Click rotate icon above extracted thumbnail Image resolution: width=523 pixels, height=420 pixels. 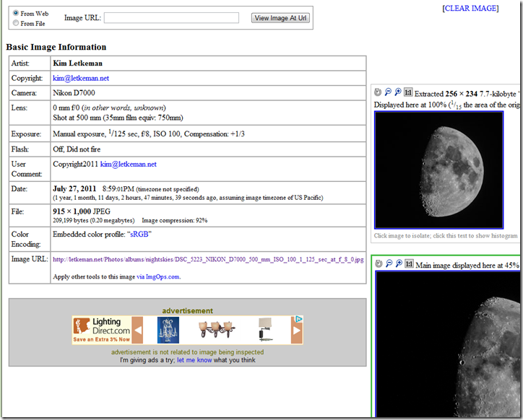coord(378,93)
